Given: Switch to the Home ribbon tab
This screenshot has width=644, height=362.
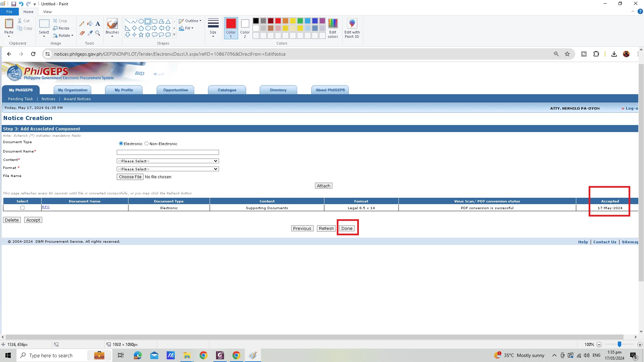Looking at the screenshot, I should click(29, 12).
